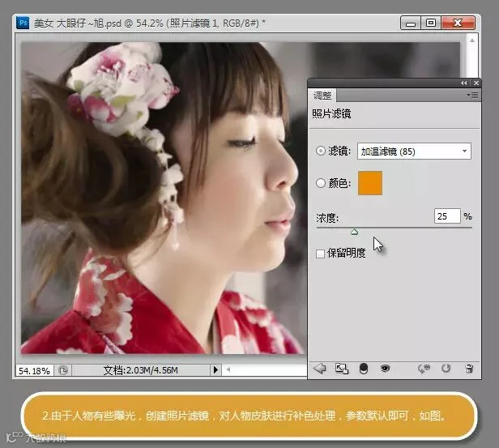499x448 pixels.
Task: Toggle layer visibility eye icon in adjustments panel
Action: [x=386, y=369]
